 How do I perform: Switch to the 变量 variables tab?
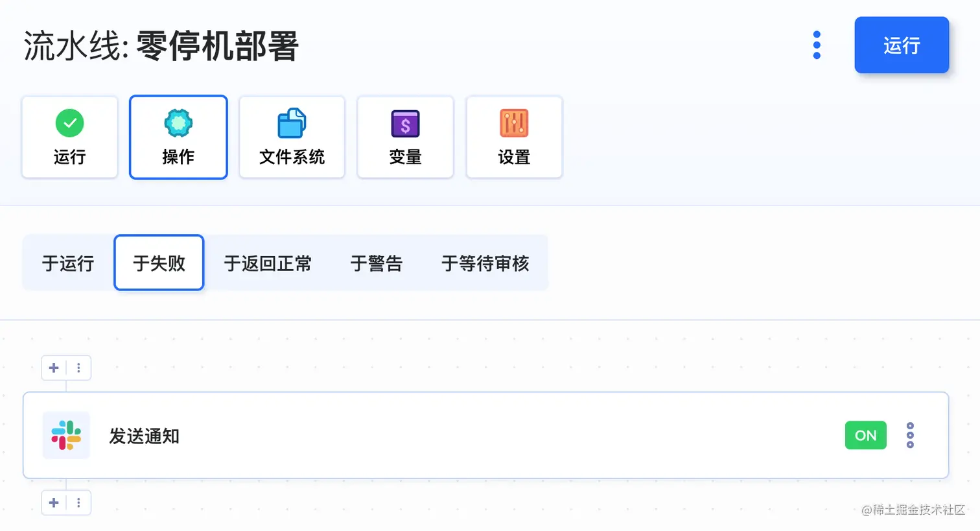pos(405,137)
